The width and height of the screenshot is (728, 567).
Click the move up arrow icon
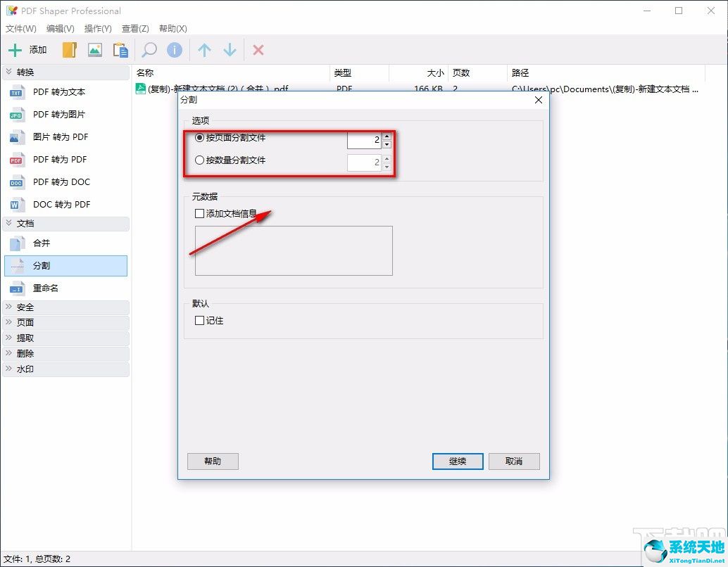click(204, 50)
